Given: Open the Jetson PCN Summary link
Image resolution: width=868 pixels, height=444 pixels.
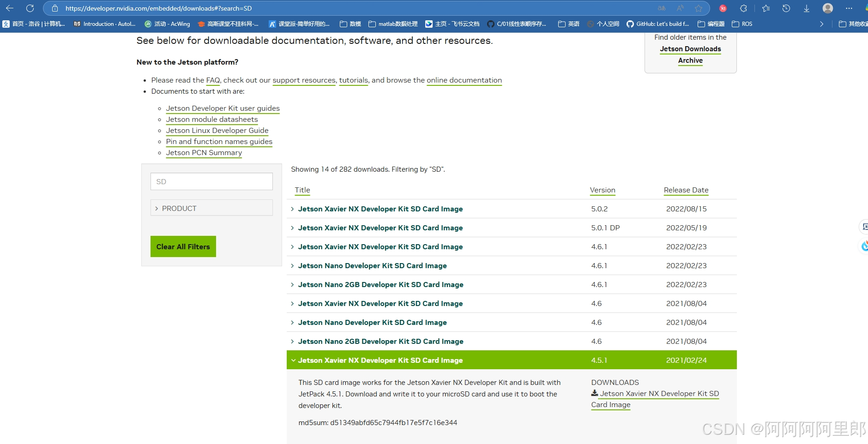Looking at the screenshot, I should pyautogui.click(x=204, y=153).
